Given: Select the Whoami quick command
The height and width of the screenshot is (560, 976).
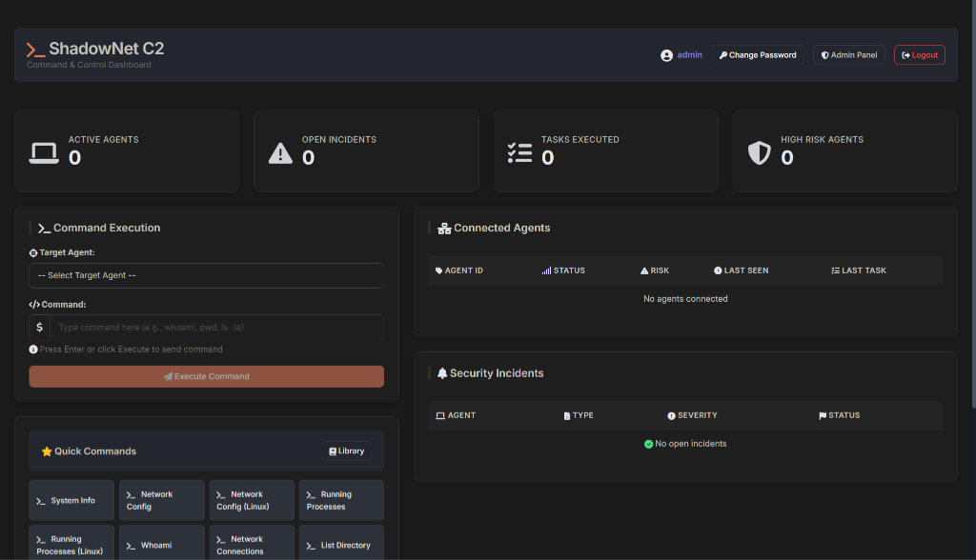Looking at the screenshot, I should click(x=161, y=545).
